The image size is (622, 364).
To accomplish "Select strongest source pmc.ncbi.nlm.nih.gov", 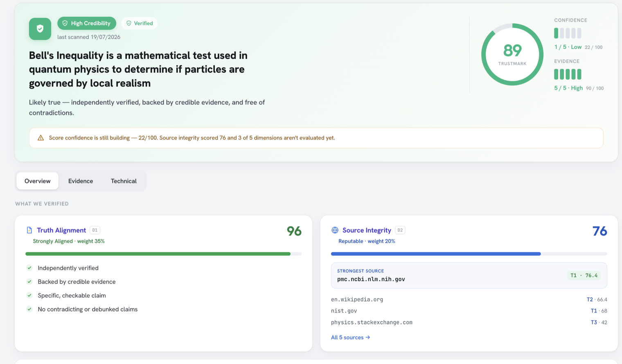I will [x=469, y=275].
